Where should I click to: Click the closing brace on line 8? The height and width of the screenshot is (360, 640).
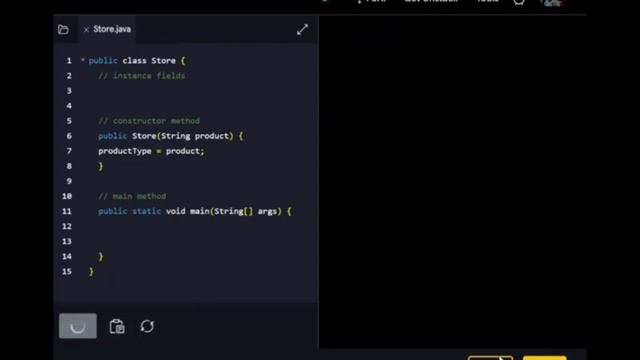101,166
